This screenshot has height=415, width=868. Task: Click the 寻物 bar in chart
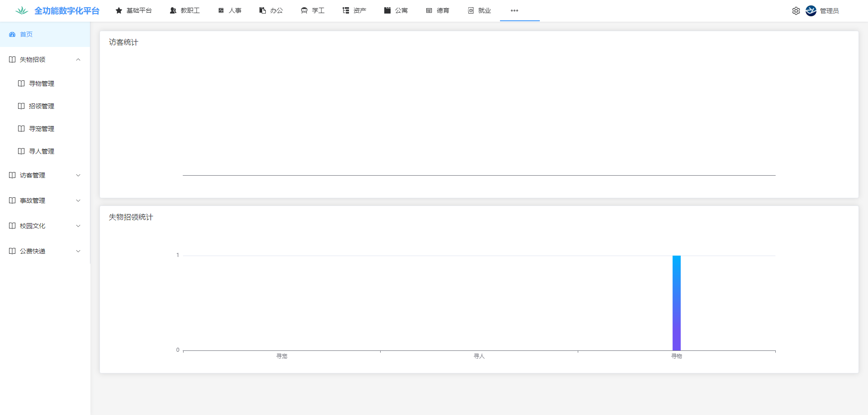coord(676,303)
